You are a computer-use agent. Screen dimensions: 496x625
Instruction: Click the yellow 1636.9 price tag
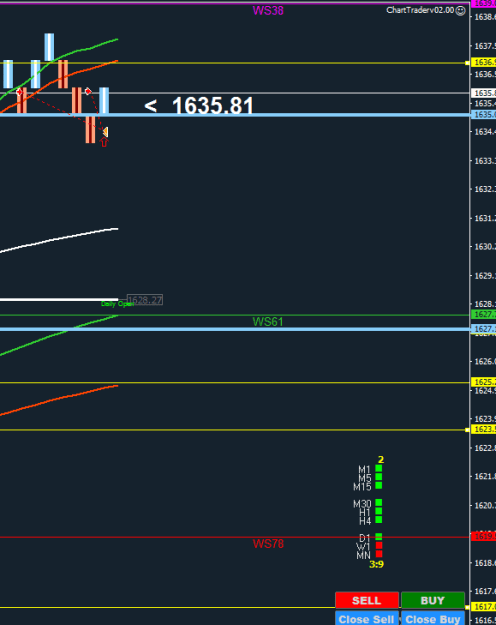tap(484, 62)
